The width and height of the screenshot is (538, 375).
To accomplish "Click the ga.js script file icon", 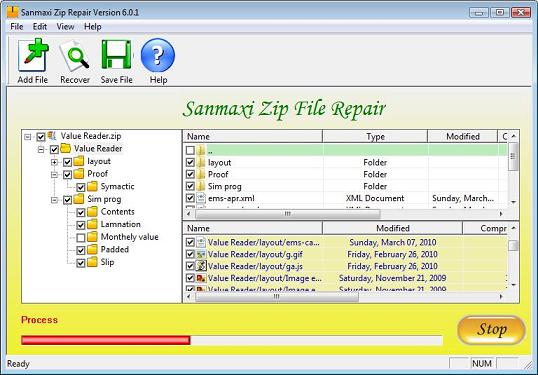I will click(201, 266).
